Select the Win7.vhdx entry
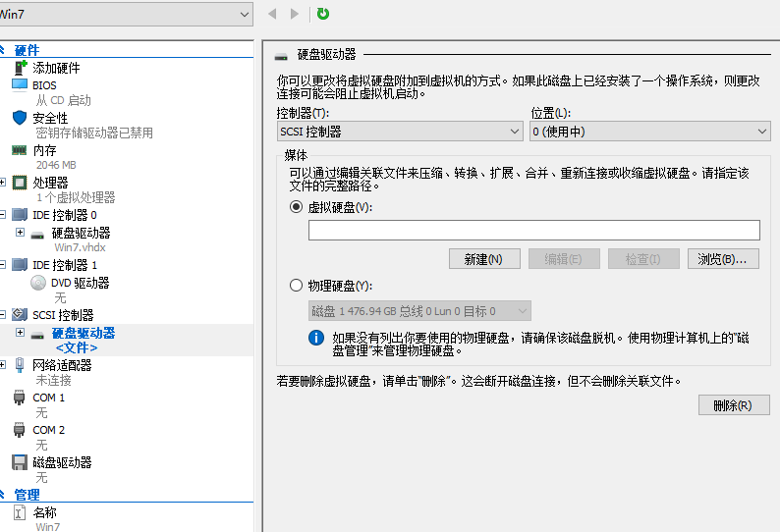This screenshot has height=532, width=780. [81, 247]
